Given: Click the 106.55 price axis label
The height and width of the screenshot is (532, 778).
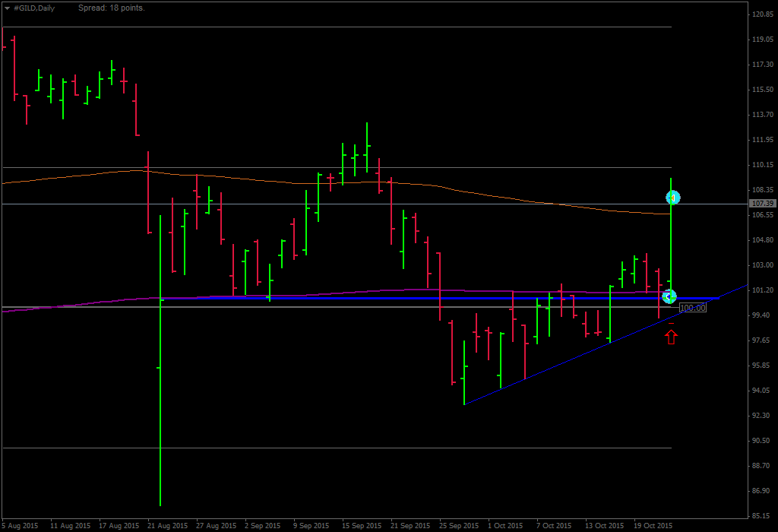Looking at the screenshot, I should tap(763, 215).
